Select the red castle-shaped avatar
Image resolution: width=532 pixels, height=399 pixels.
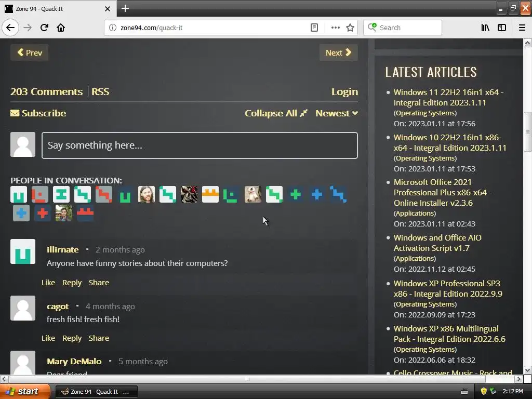(85, 213)
